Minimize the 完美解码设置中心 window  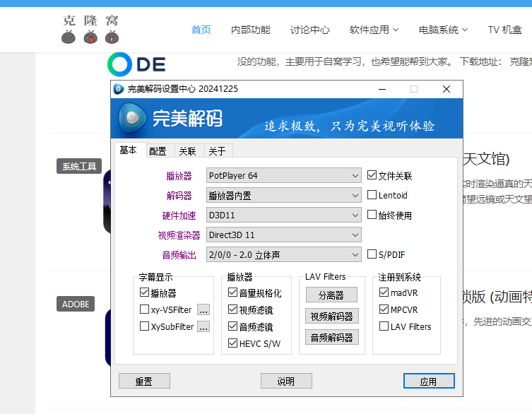(x=382, y=89)
